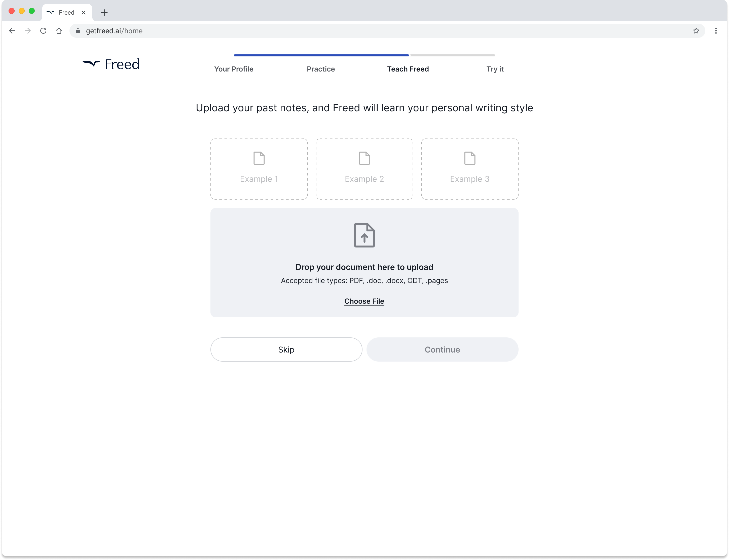Go to Your Profile step
The width and height of the screenshot is (729, 560).
coord(234,69)
